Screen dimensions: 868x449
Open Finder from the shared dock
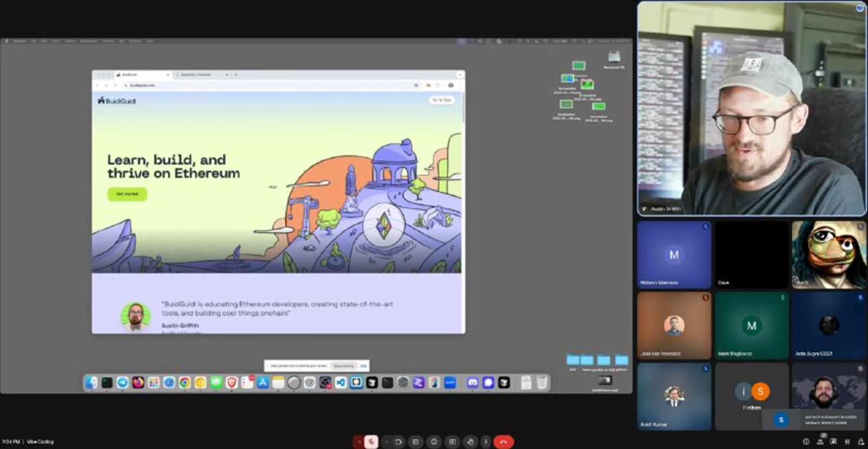92,383
